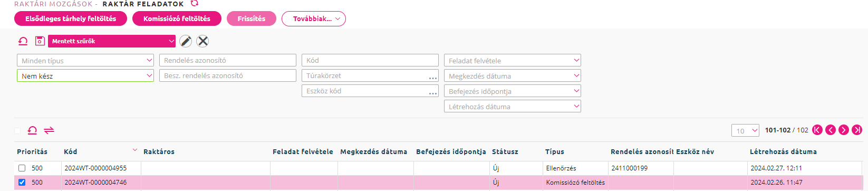
Task: Reset filters with the undo arrow icon
Action: [x=23, y=41]
